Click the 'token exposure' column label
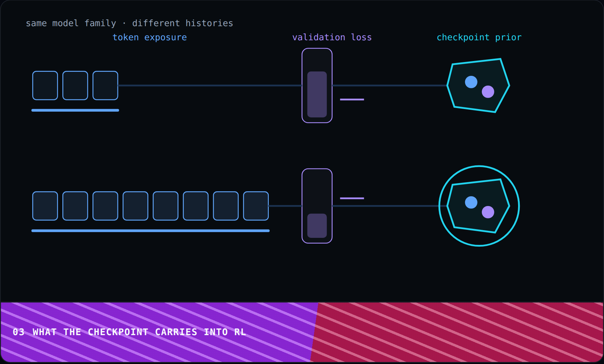 coord(150,37)
